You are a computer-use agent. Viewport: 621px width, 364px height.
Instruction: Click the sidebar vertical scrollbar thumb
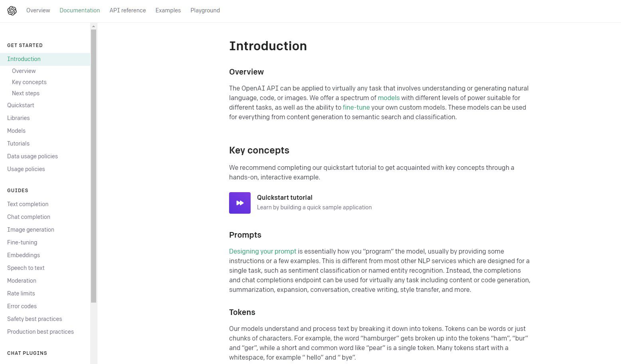(x=94, y=165)
